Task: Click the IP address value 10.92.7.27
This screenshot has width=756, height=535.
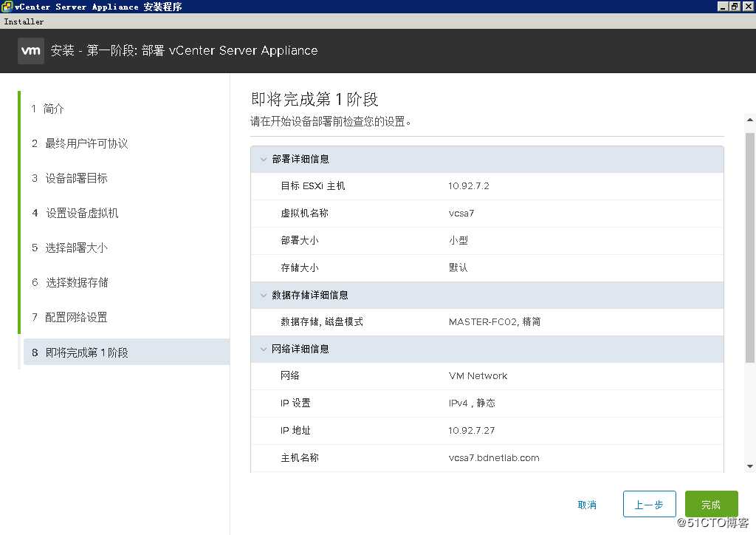Action: tap(471, 430)
